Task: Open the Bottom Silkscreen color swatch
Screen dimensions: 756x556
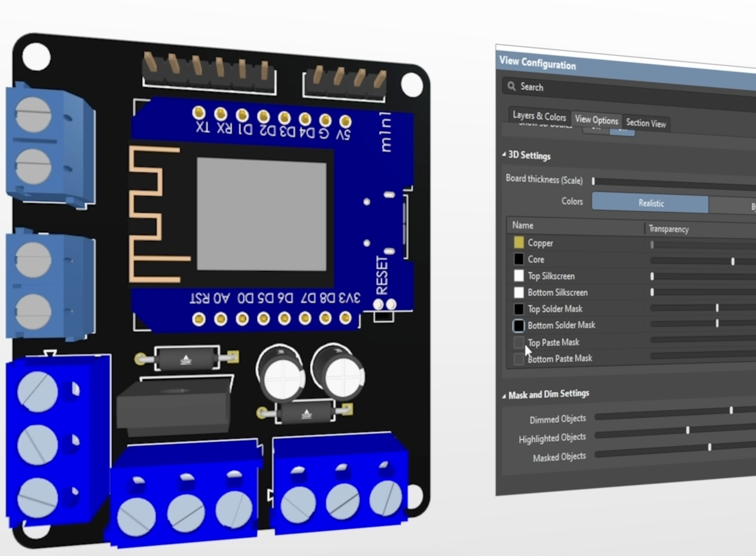Action: click(519, 292)
